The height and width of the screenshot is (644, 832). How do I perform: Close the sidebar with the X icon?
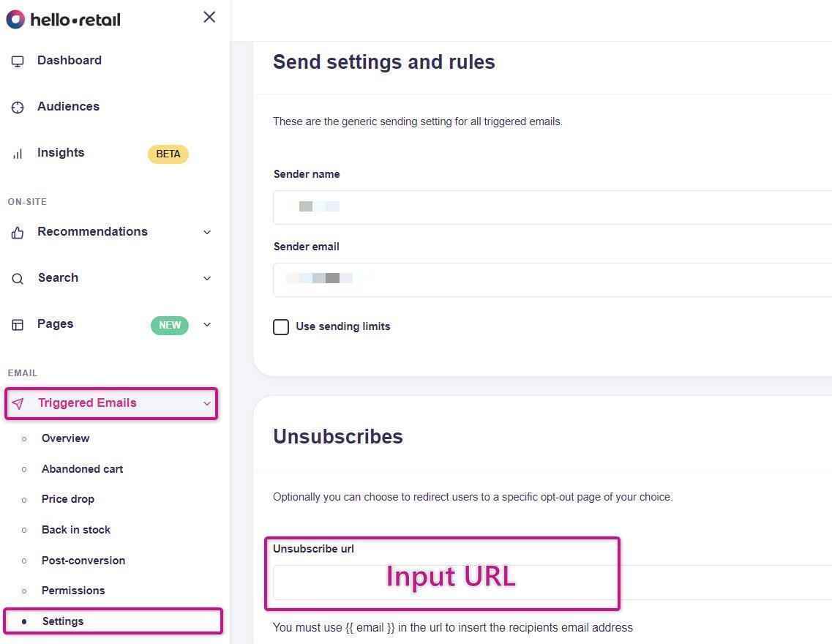tap(209, 17)
